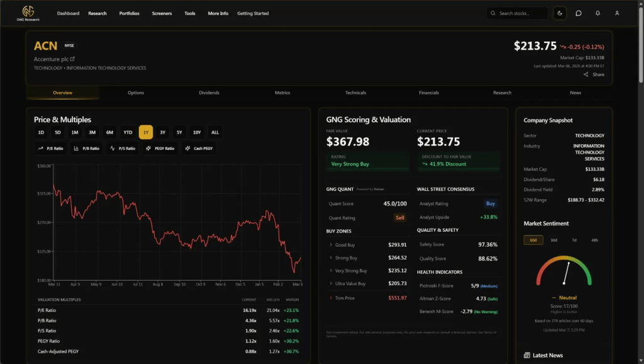The height and width of the screenshot is (364, 644).
Task: Show the P/E Ratio chart overlay
Action: coord(51,149)
